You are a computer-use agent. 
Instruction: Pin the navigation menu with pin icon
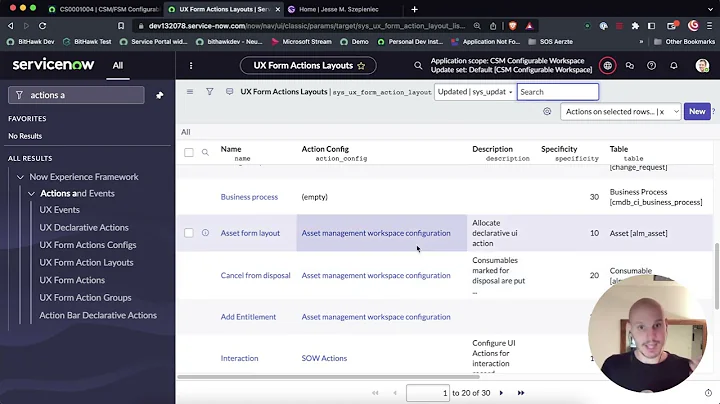tap(159, 95)
